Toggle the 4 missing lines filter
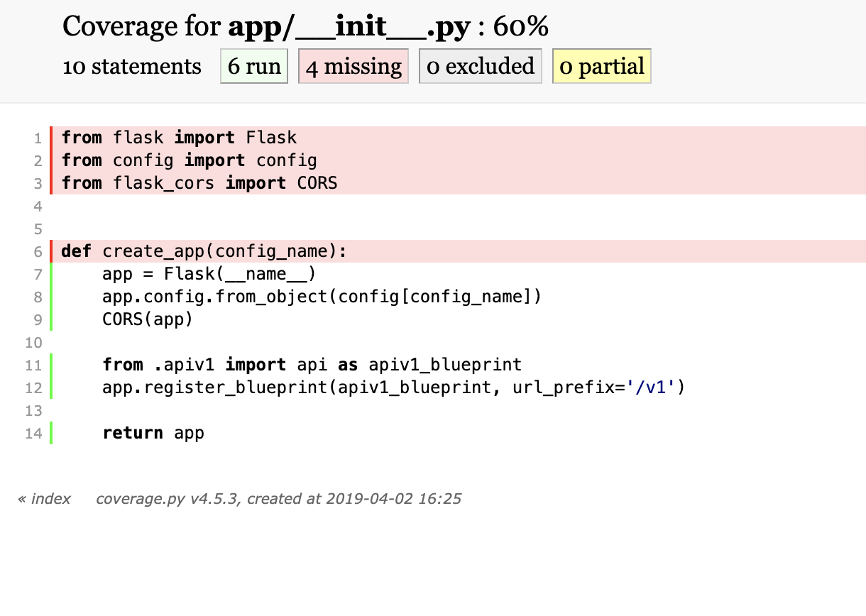Image resolution: width=866 pixels, height=616 pixels. [x=353, y=66]
